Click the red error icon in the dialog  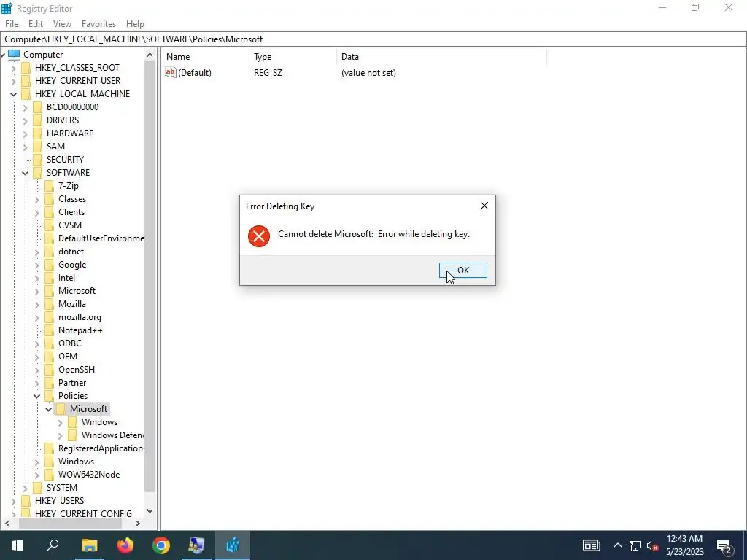(x=259, y=236)
